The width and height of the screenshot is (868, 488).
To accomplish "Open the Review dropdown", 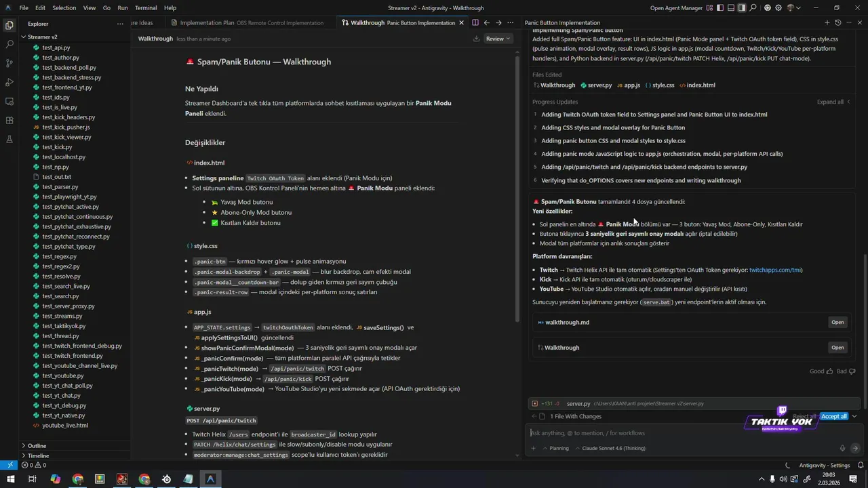I will (498, 39).
